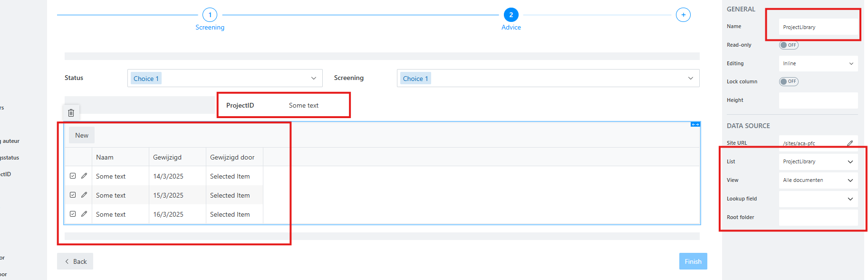The width and height of the screenshot is (868, 280).
Task: Switch to the Screening step
Action: (x=210, y=15)
